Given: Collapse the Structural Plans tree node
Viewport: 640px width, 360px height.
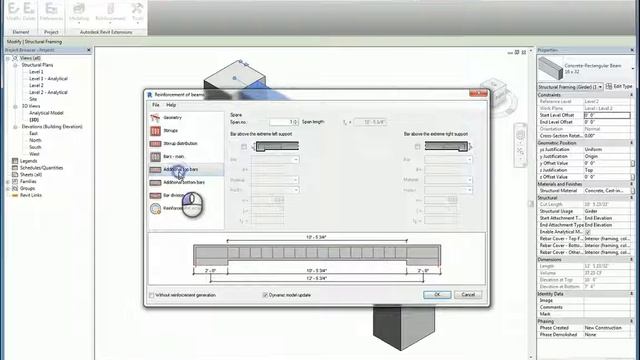Looking at the screenshot, I should pos(15,65).
